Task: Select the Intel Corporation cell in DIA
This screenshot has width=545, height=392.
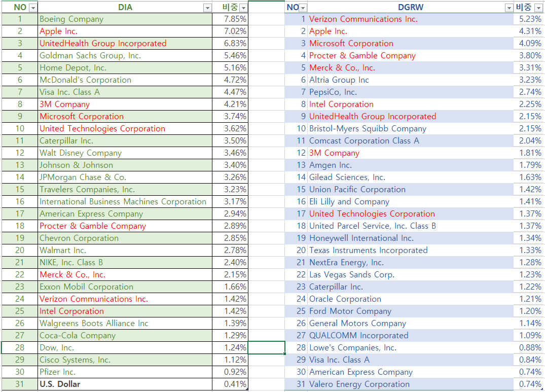Action: tap(125, 311)
